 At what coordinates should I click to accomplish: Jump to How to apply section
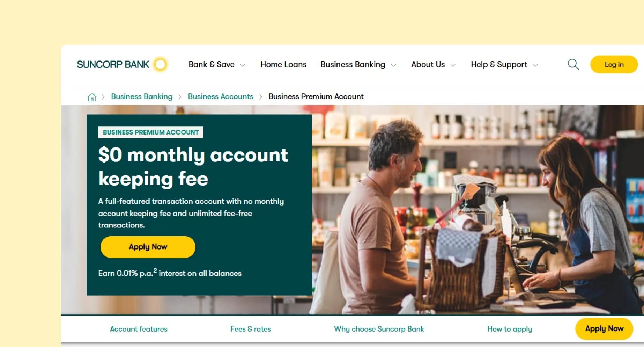pos(510,329)
